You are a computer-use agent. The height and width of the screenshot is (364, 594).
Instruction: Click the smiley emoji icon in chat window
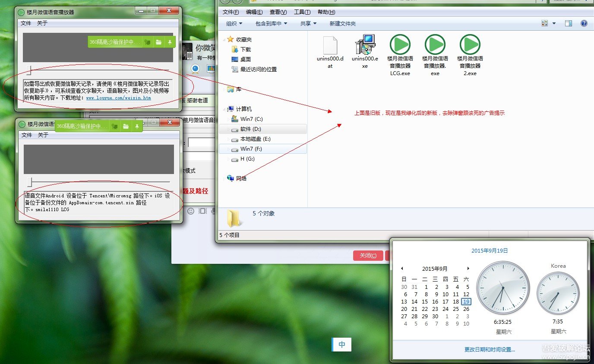click(x=190, y=211)
